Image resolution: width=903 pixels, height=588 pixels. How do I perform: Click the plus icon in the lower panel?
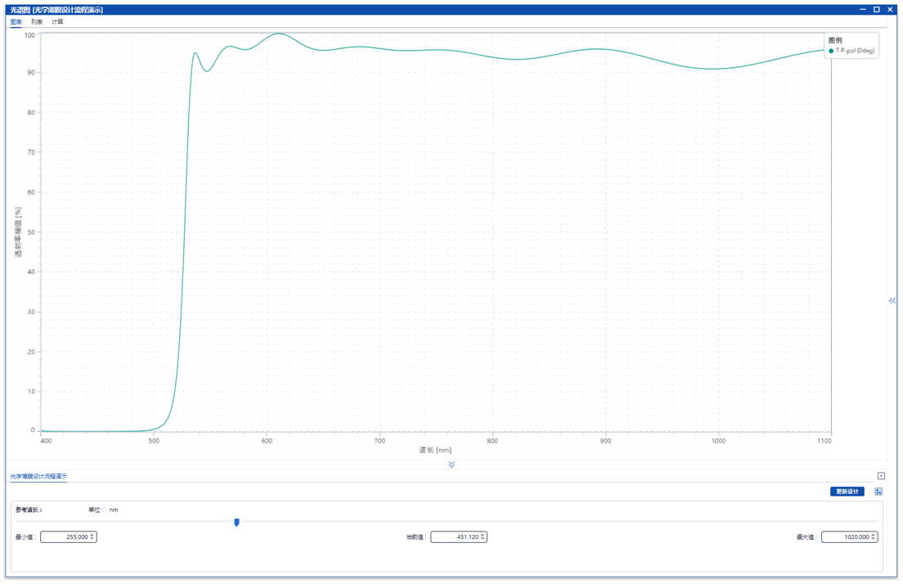(881, 476)
